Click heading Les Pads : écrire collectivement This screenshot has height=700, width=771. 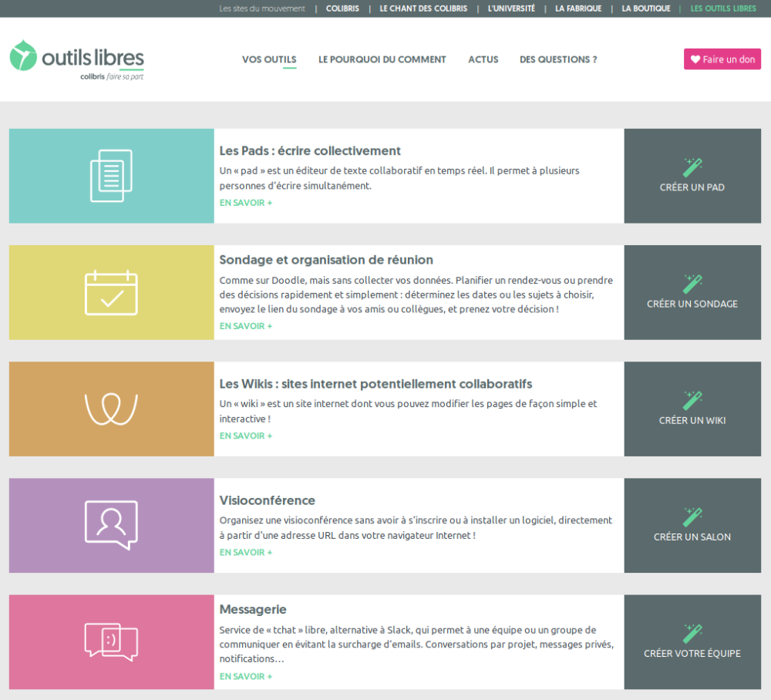click(310, 151)
